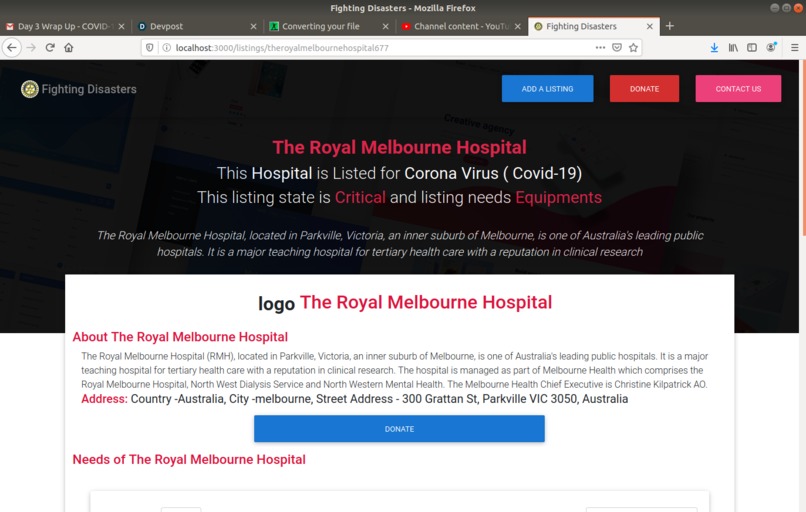Click the Address: label
Screen dimensions: 806x512
pyautogui.click(x=104, y=399)
